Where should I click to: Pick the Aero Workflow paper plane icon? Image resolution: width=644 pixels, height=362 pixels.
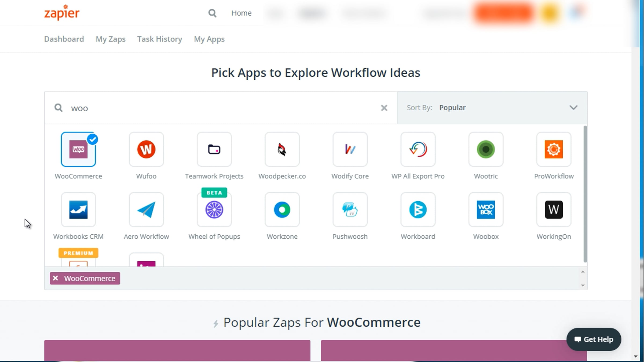point(146,210)
